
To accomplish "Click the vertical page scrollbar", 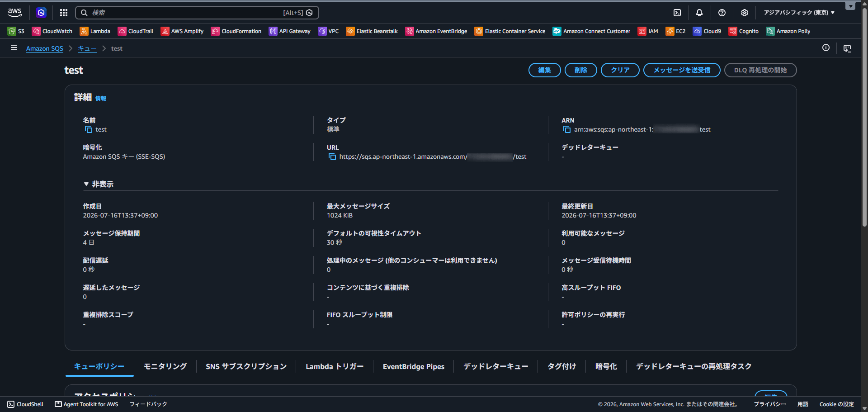I will coord(864,118).
